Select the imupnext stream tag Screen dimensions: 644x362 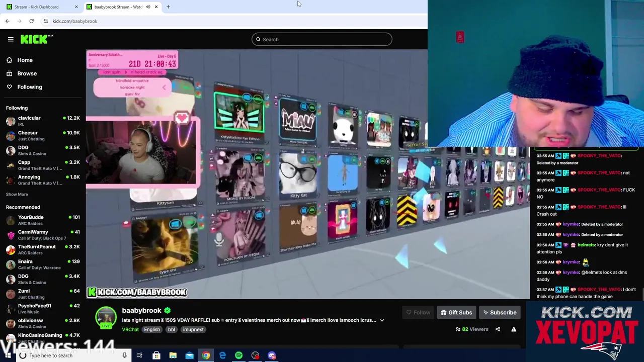[x=193, y=330]
